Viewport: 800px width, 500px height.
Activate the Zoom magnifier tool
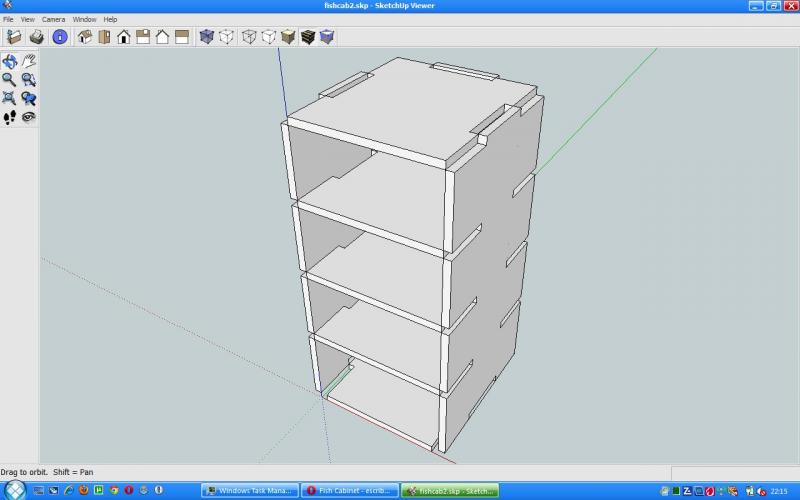pos(10,79)
